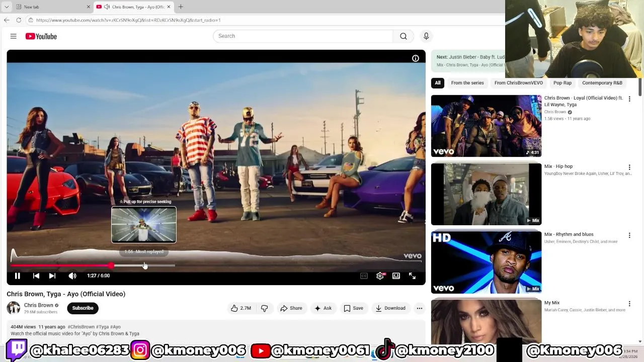Select From ChrisBrownVEVO chip

(519, 83)
